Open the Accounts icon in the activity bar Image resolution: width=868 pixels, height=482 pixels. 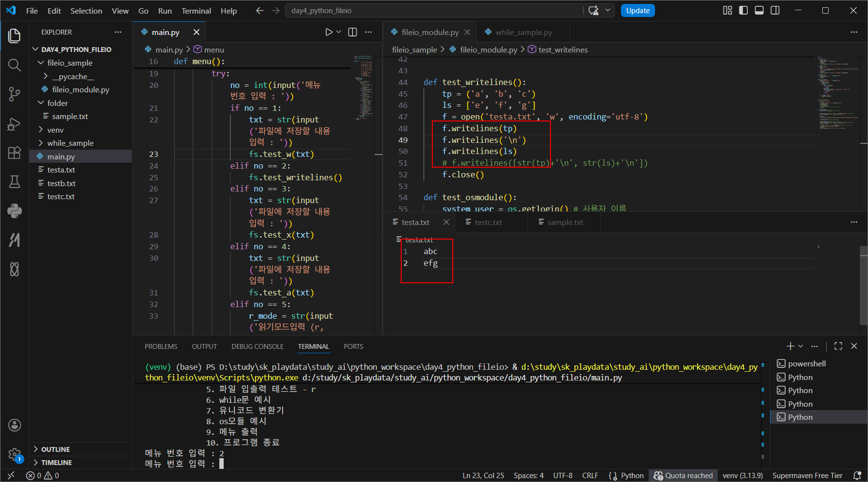pyautogui.click(x=15, y=425)
